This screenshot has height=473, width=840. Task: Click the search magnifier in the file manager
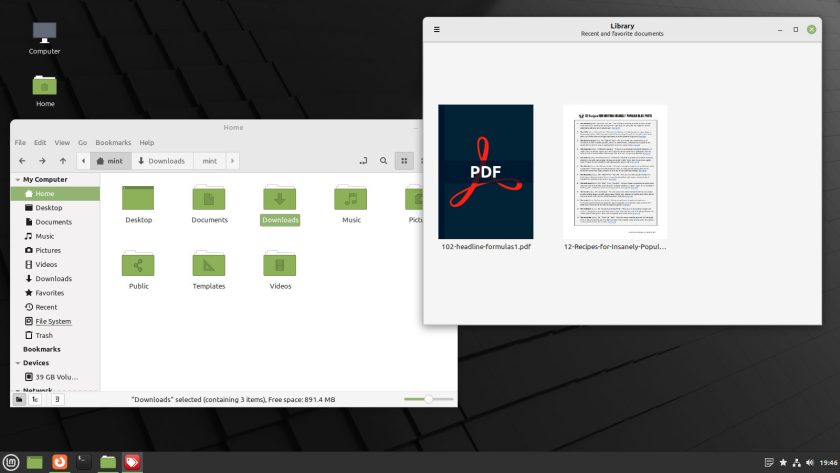(x=384, y=161)
